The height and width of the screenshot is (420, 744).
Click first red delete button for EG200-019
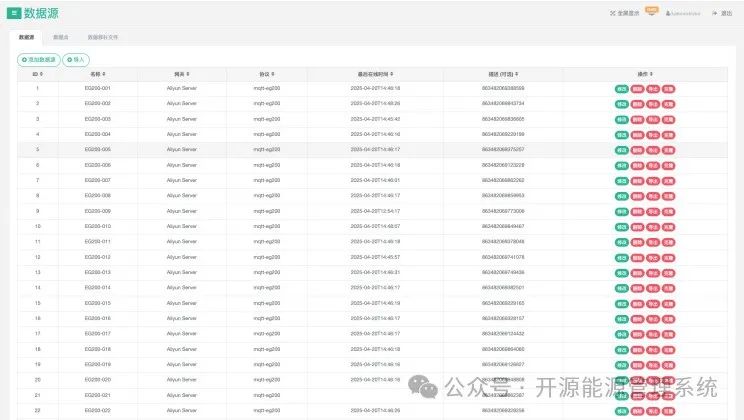637,365
